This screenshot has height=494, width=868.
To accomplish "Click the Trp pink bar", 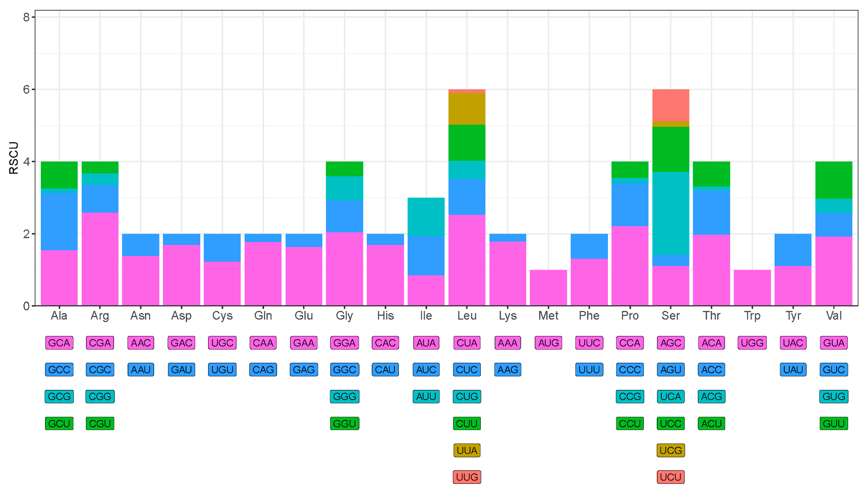I will point(752,288).
